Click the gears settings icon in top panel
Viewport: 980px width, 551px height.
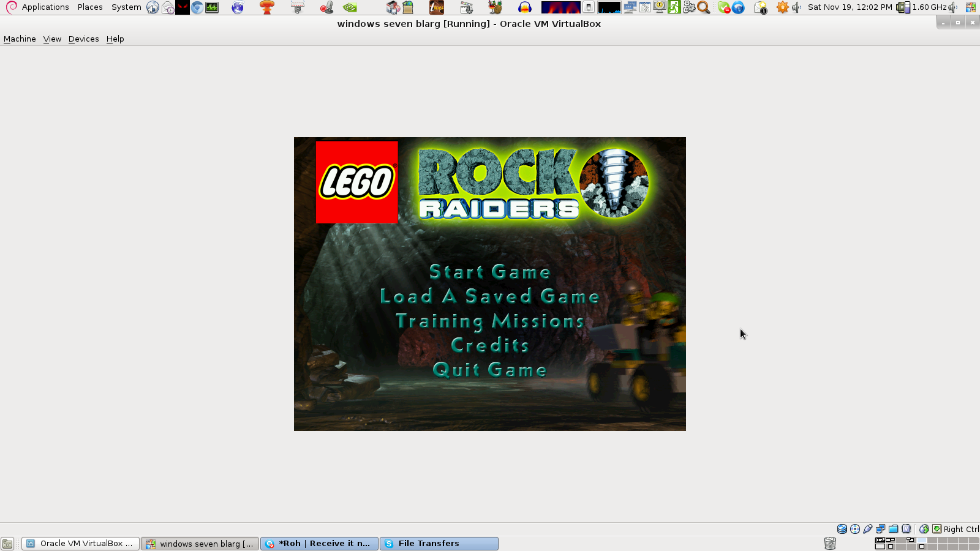[689, 7]
